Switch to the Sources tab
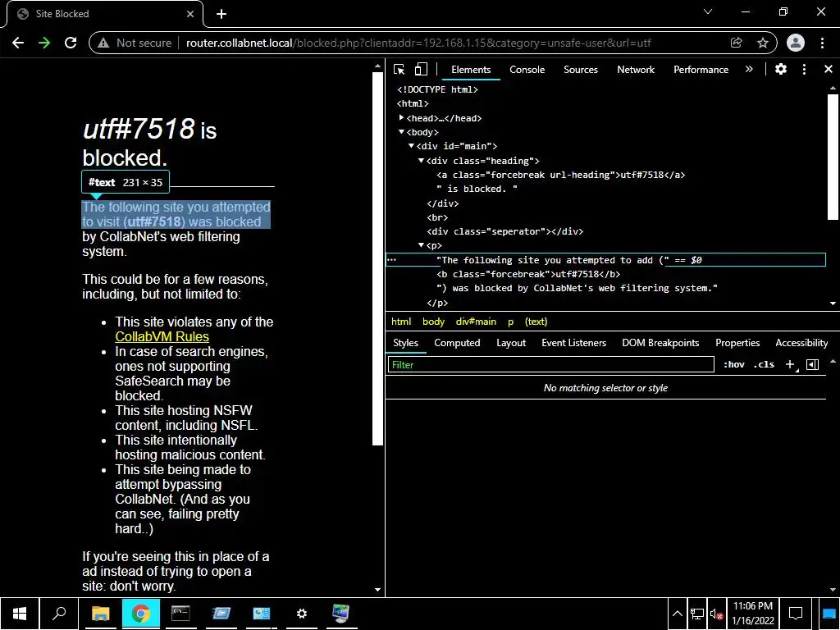 (581, 70)
